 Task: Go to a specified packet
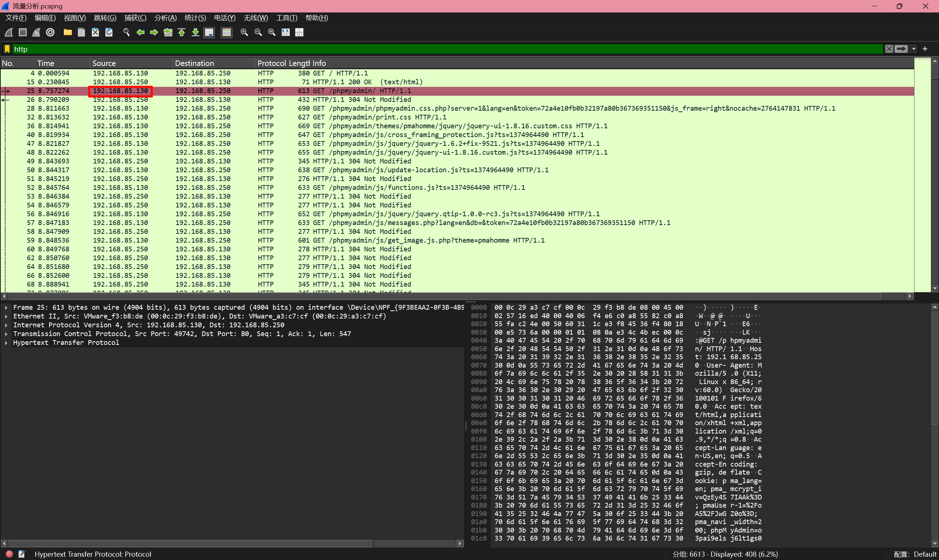168,33
